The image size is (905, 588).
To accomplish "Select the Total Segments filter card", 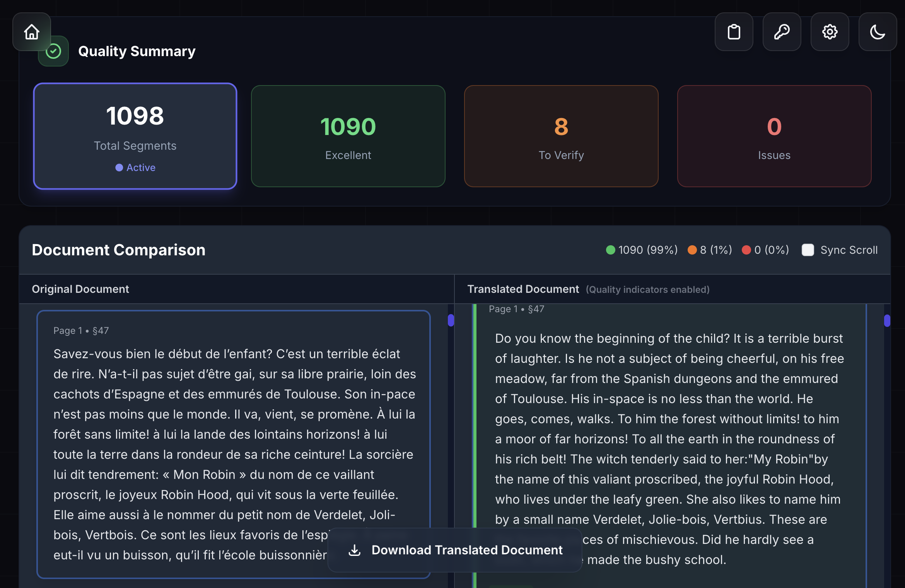I will point(135,136).
